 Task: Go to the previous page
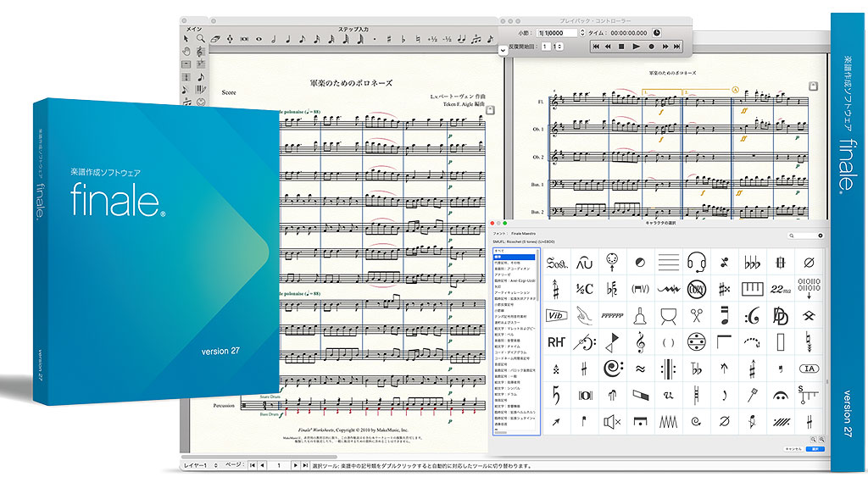(263, 466)
